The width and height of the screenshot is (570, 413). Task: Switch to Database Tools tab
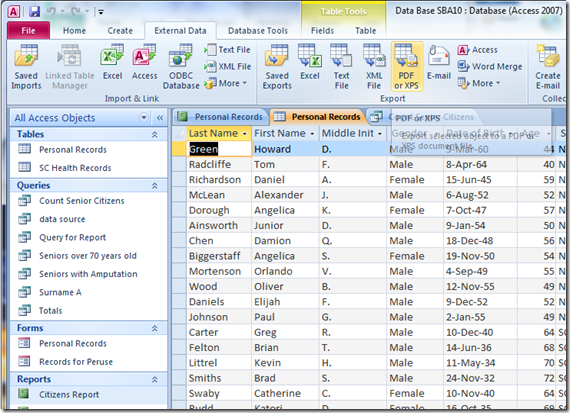[x=258, y=31]
